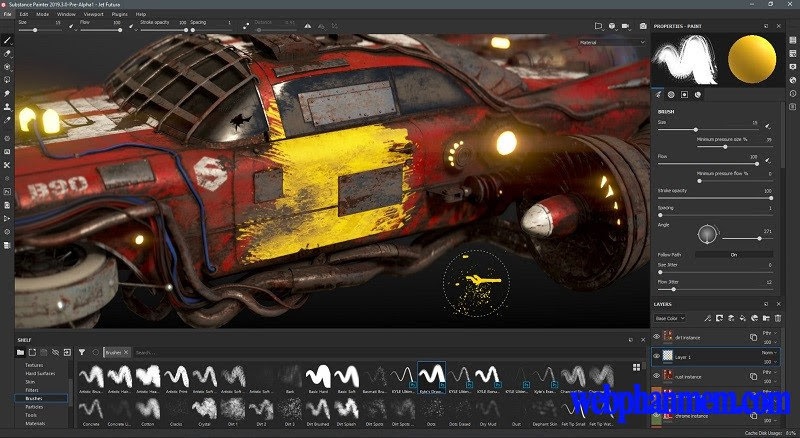Open the Window menu
Viewport: 800px width, 438px height.
pyautogui.click(x=66, y=14)
